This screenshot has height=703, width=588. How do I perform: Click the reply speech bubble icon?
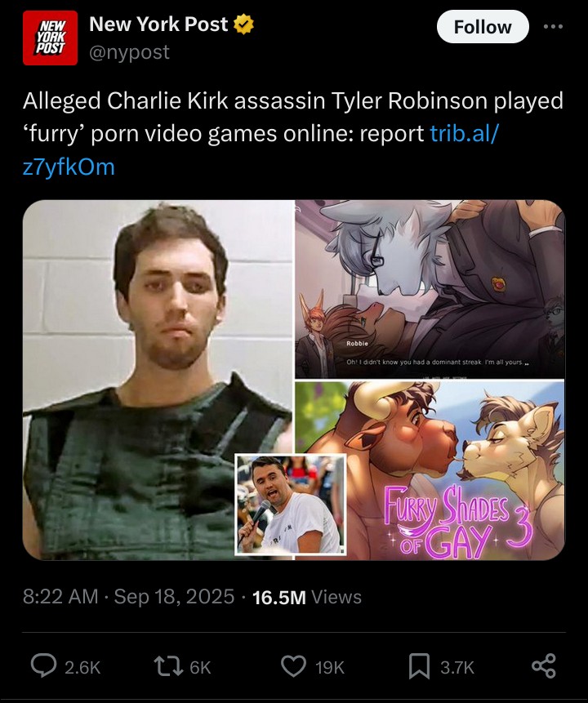tap(43, 665)
